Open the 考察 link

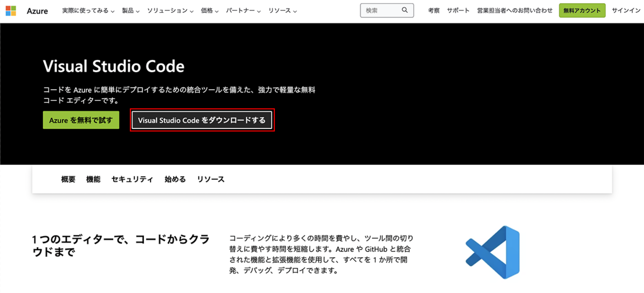pos(434,11)
